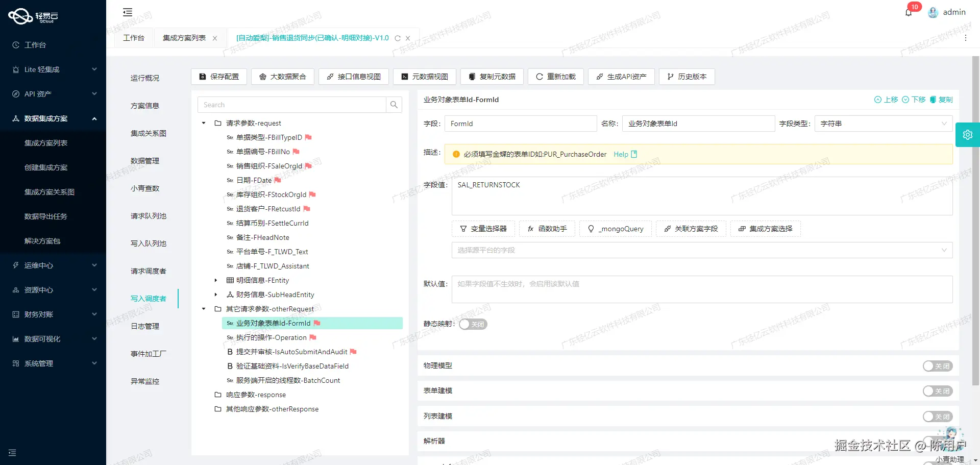Image resolution: width=980 pixels, height=465 pixels.
Task: Select 数据可视化 in the left sidebar
Action: click(x=40, y=339)
